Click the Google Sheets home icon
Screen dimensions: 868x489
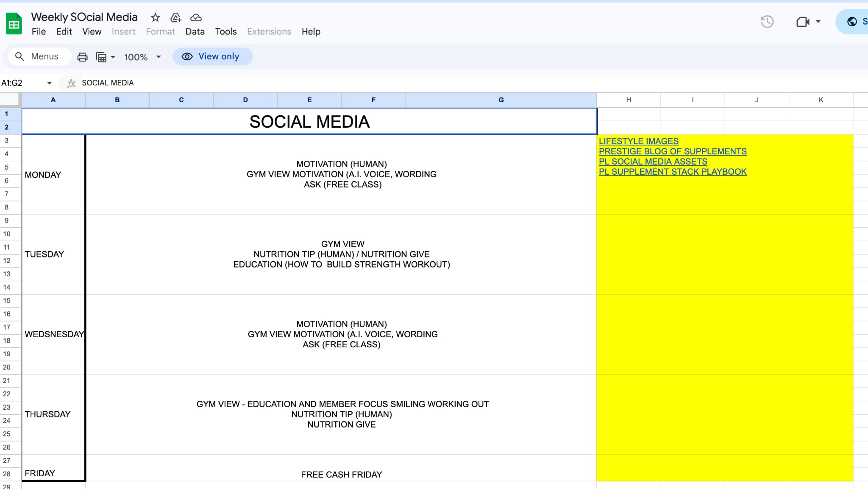point(14,24)
